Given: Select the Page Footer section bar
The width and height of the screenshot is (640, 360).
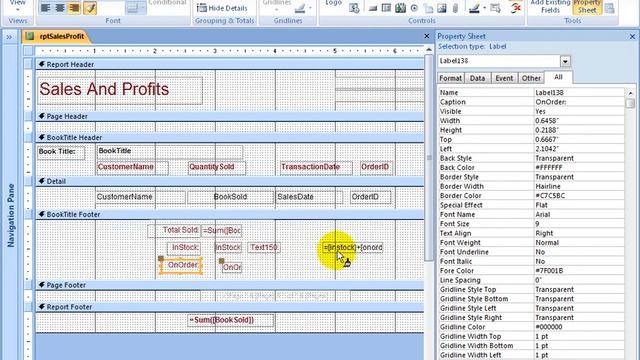Looking at the screenshot, I should click(230, 285).
